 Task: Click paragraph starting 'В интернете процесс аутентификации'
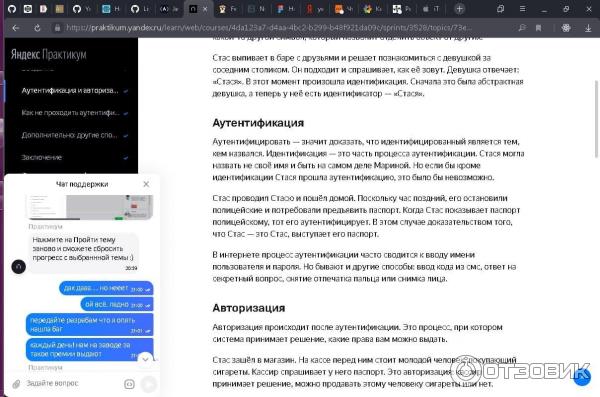pos(364,266)
